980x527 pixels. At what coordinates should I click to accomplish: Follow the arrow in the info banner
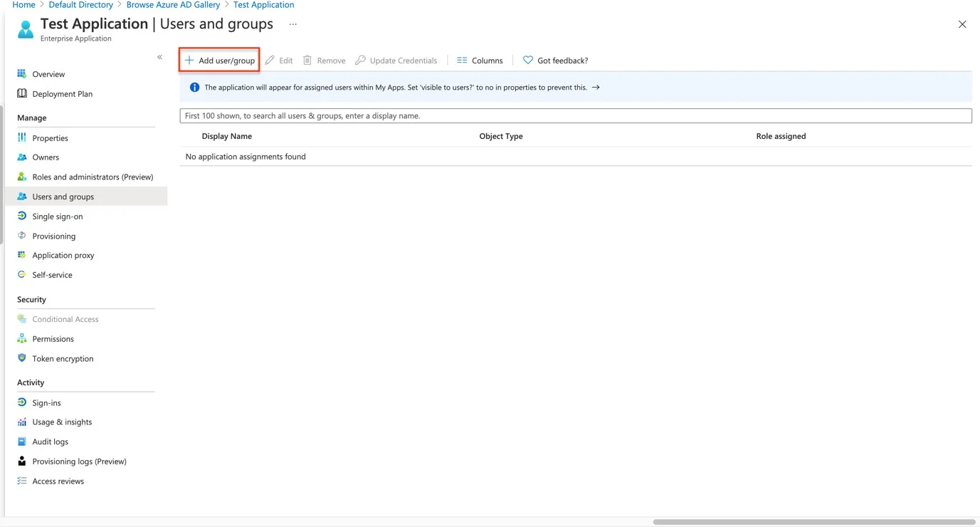tap(596, 88)
